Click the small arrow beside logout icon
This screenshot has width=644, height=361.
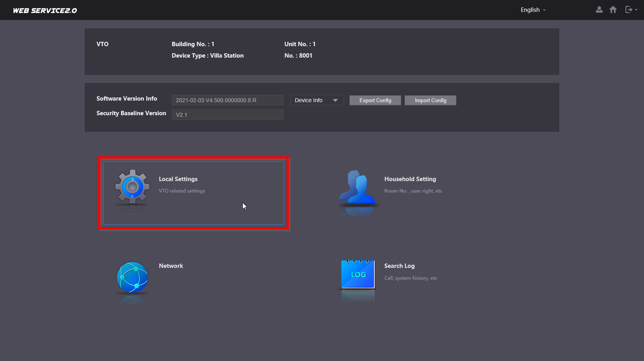tap(636, 10)
